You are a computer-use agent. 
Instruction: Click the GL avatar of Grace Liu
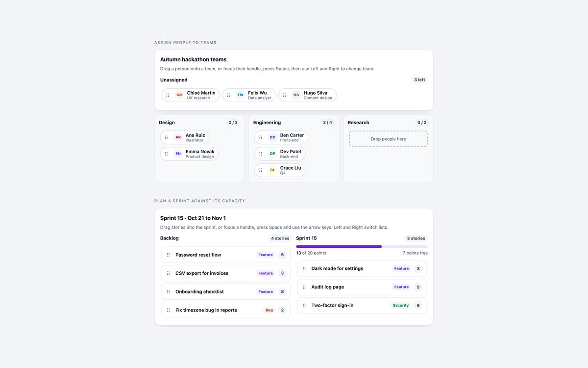click(x=272, y=170)
